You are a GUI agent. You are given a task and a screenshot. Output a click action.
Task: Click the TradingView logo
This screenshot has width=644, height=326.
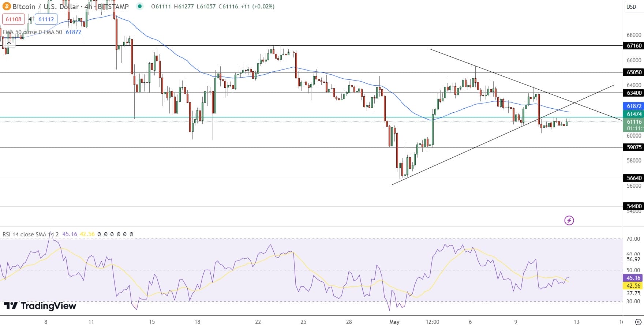40,306
